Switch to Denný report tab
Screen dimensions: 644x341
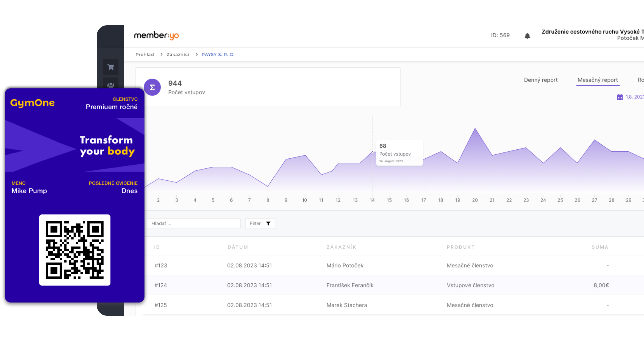(x=541, y=80)
